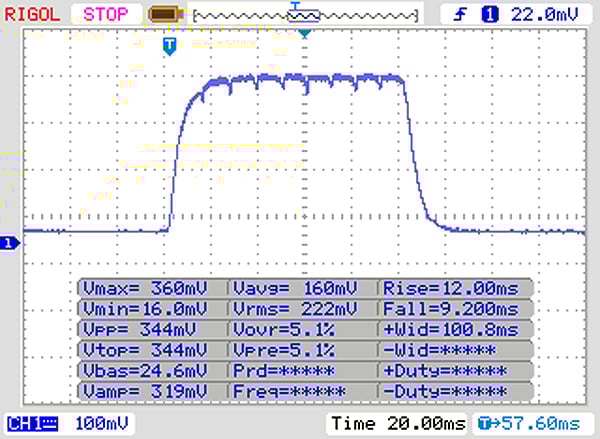Click the Vamp= 319mV measurement

pyautogui.click(x=145, y=391)
